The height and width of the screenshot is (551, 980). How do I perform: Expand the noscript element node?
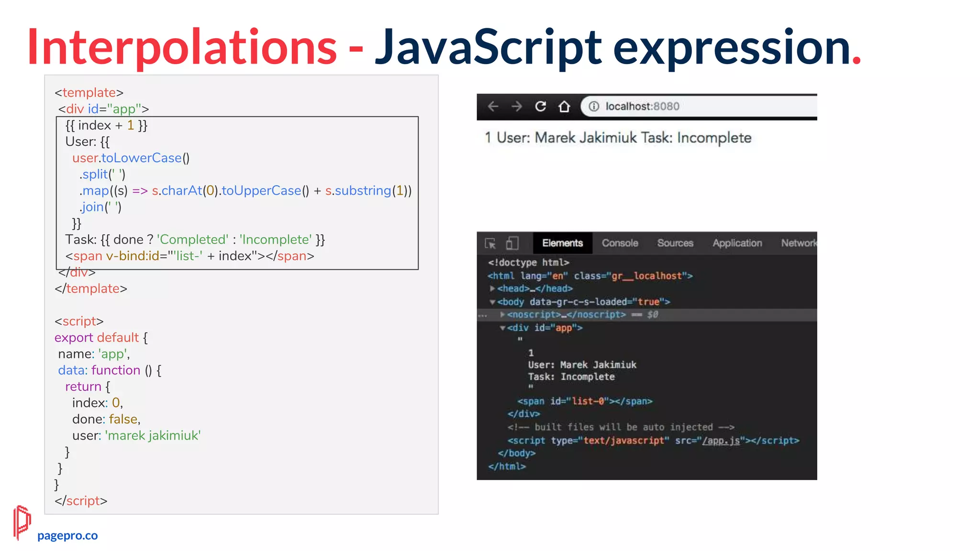point(502,315)
